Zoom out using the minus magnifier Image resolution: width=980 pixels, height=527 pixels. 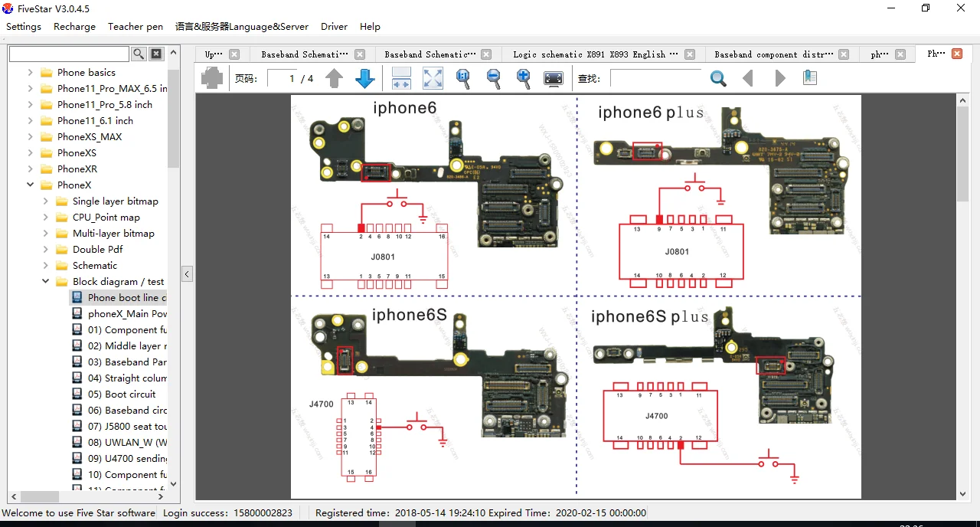[x=494, y=78]
